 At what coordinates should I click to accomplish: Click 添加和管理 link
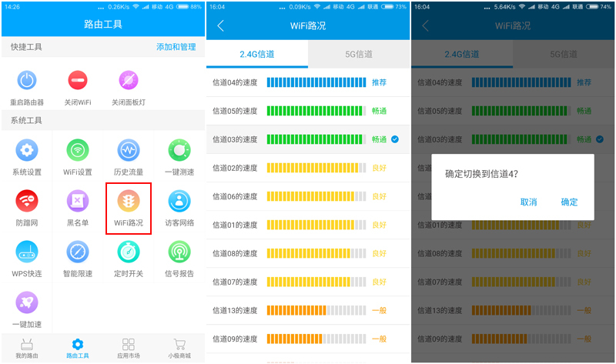tap(176, 47)
